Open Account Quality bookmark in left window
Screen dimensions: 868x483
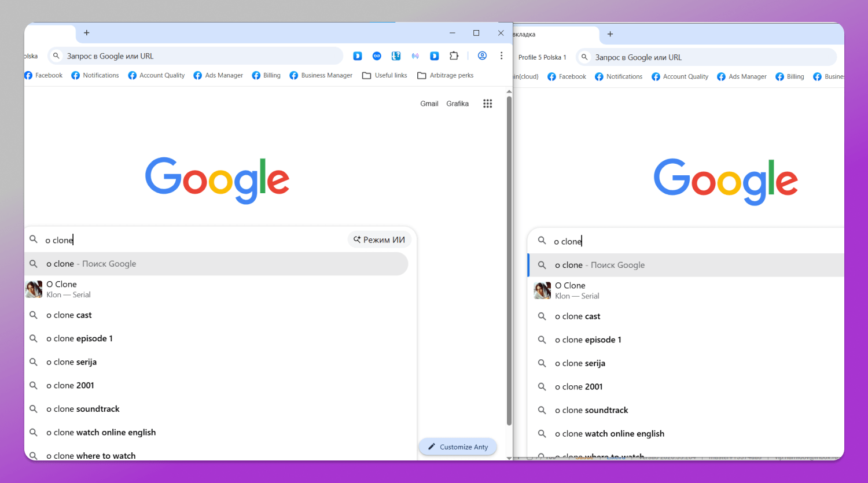(x=156, y=75)
